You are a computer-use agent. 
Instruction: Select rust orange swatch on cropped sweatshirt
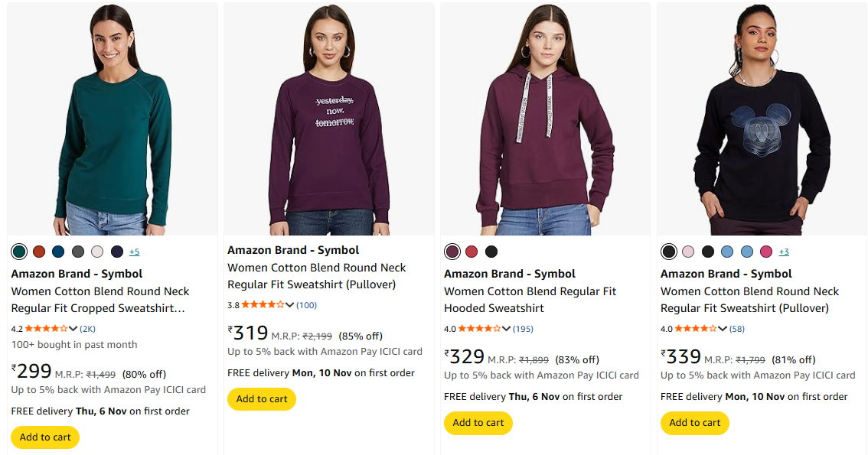pyautogui.click(x=39, y=252)
